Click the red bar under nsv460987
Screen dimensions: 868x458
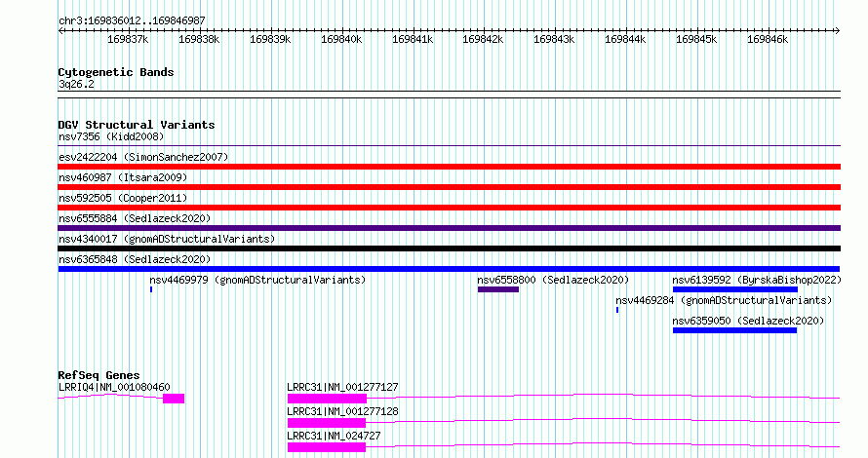[x=449, y=187]
